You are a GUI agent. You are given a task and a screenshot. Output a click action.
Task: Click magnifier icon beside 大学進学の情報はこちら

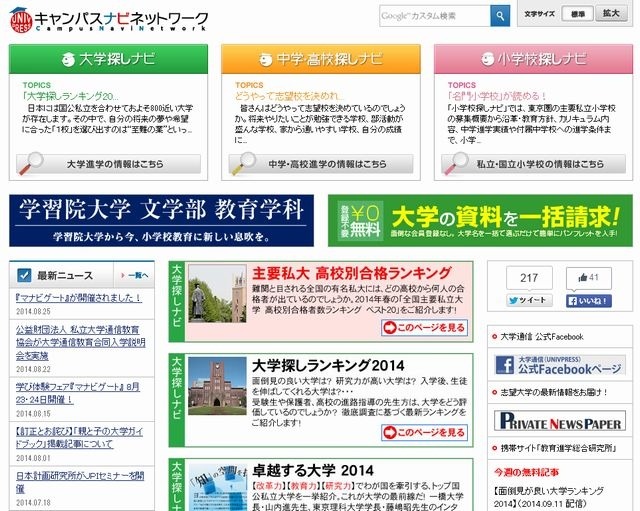31,163
